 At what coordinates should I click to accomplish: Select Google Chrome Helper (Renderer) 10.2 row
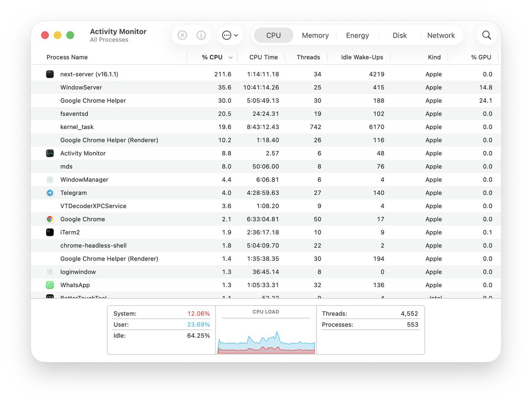pyautogui.click(x=266, y=140)
